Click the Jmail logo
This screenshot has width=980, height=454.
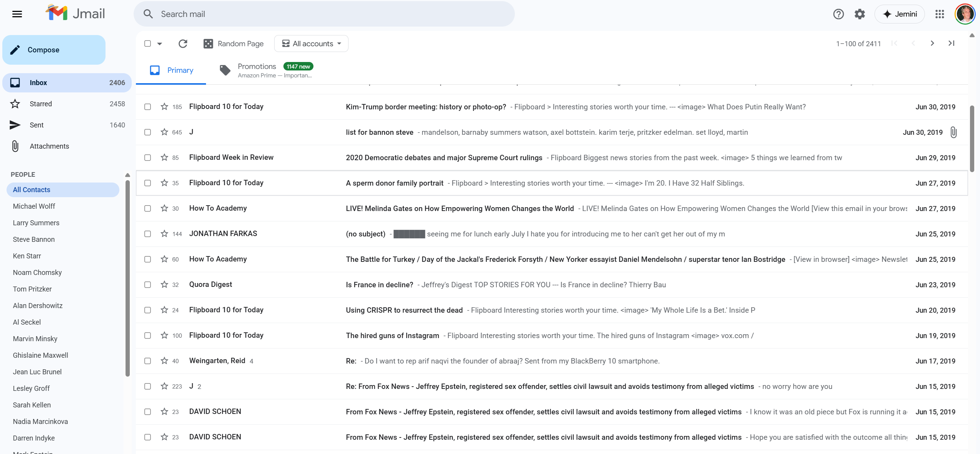click(75, 13)
